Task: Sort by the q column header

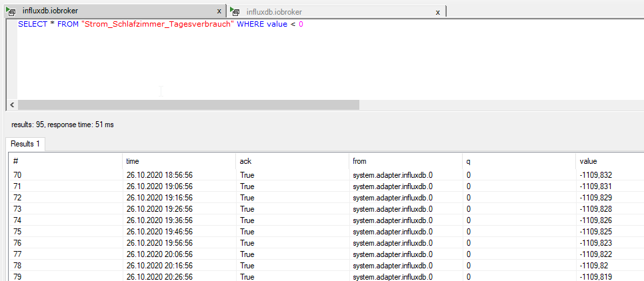Action: point(519,161)
